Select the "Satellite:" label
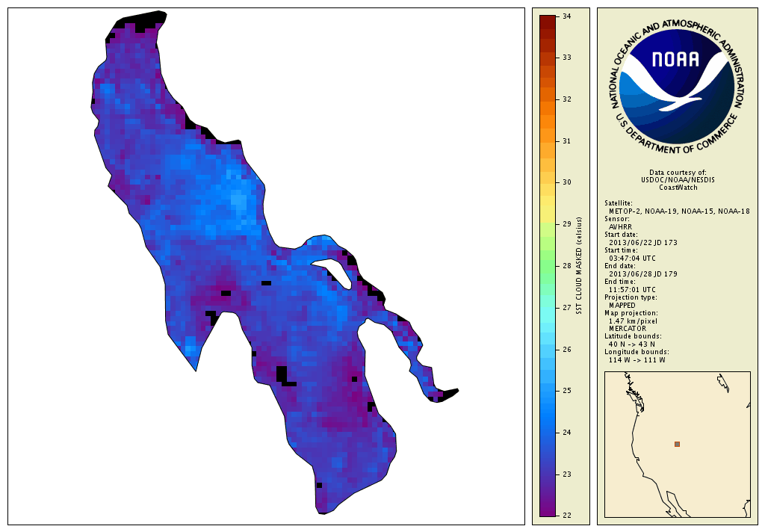The image size is (765, 532). pos(619,203)
